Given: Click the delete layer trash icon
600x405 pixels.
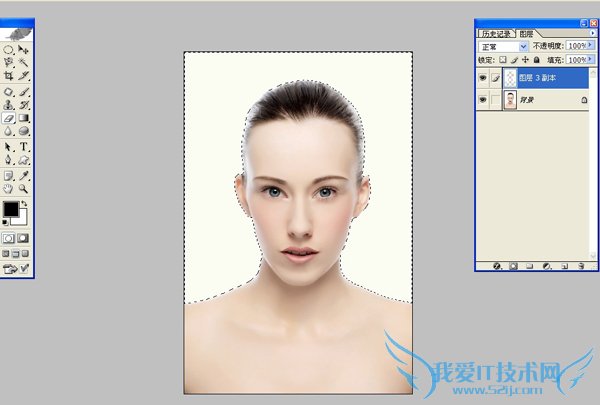Looking at the screenshot, I should (582, 266).
